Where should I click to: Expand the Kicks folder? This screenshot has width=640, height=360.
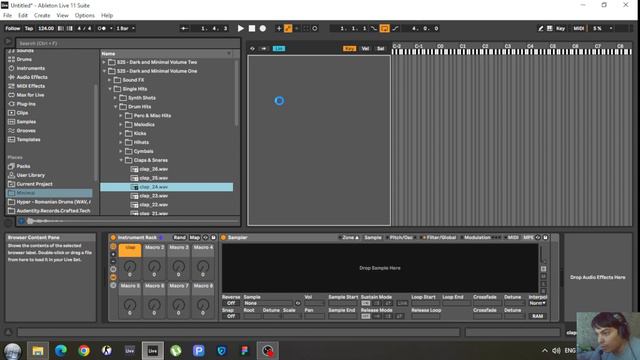tap(121, 133)
